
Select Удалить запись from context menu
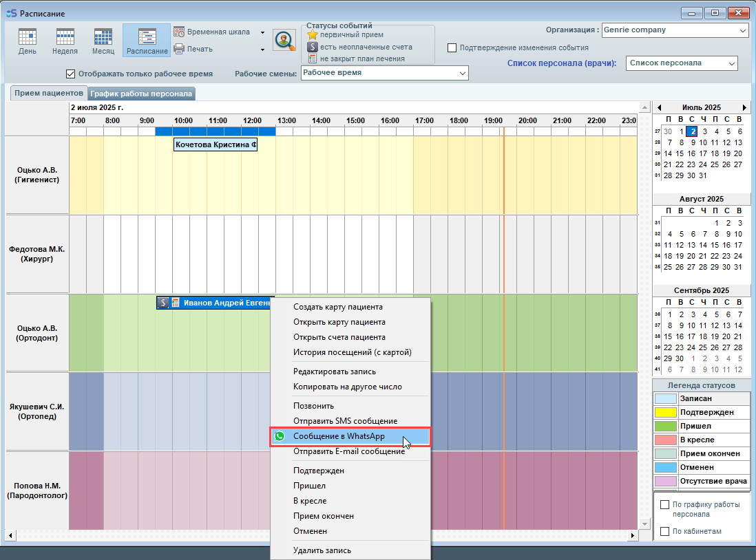(x=322, y=550)
